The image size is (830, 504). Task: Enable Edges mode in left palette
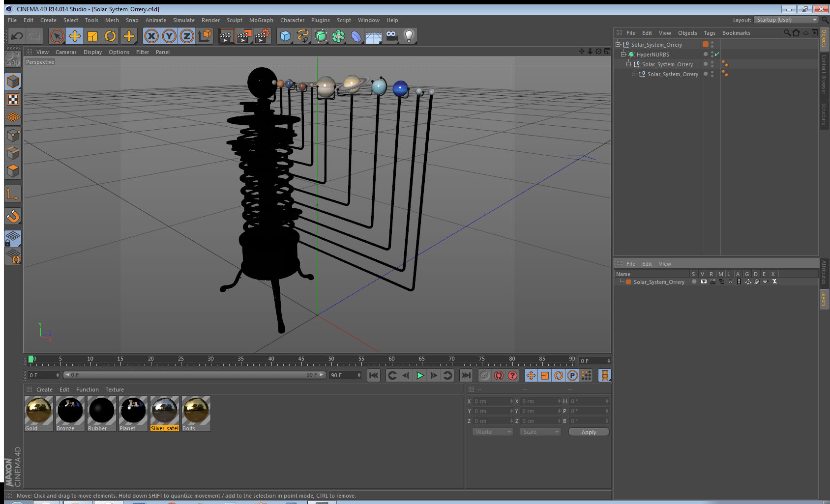coord(13,153)
